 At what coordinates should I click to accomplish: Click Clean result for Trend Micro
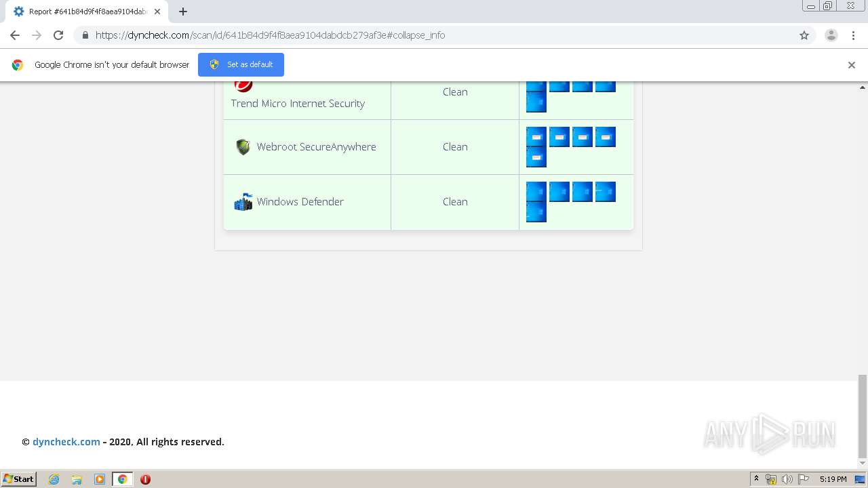coord(455,92)
